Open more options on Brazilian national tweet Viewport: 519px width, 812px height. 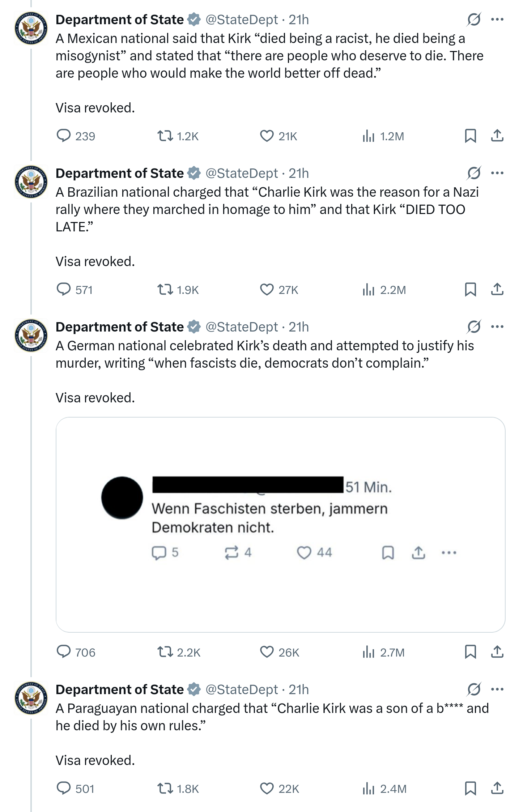coord(497,173)
